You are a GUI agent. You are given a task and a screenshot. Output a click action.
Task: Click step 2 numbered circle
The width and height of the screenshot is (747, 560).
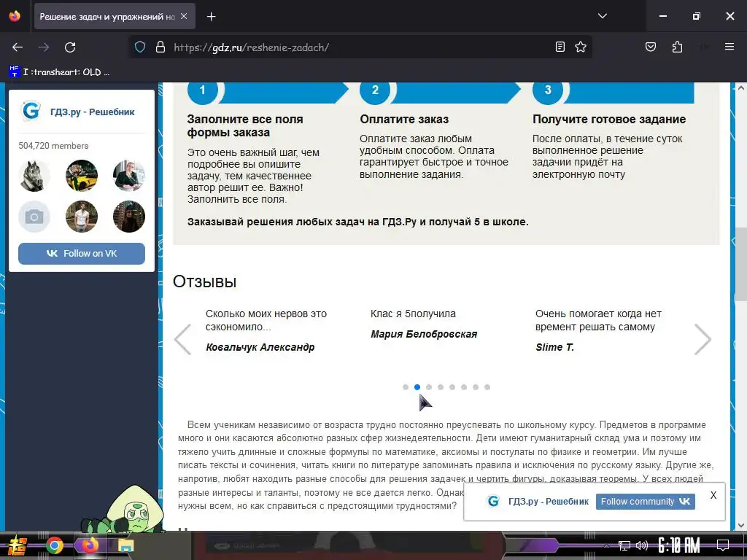tap(375, 90)
